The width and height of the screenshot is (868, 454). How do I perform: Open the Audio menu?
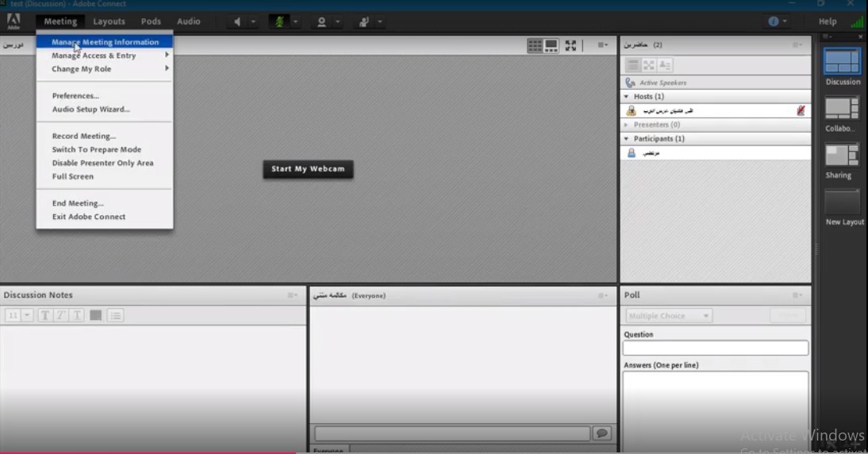coord(189,21)
